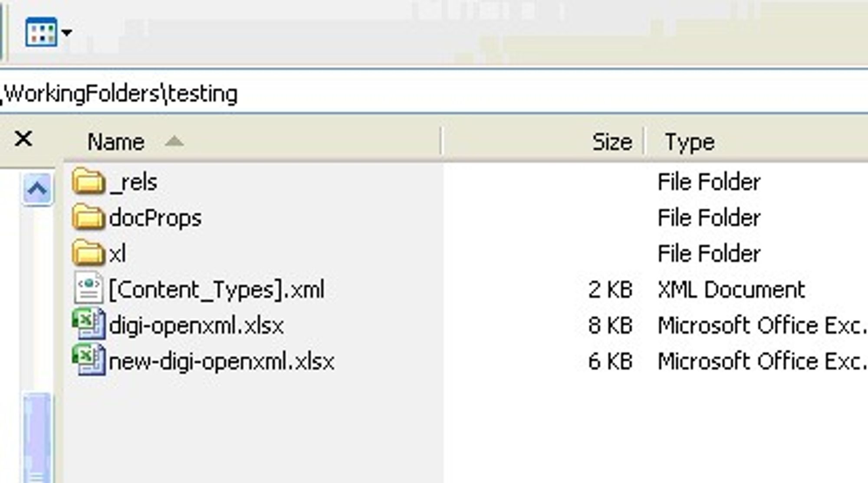Click the address bar path field
868x483 pixels.
tap(434, 93)
